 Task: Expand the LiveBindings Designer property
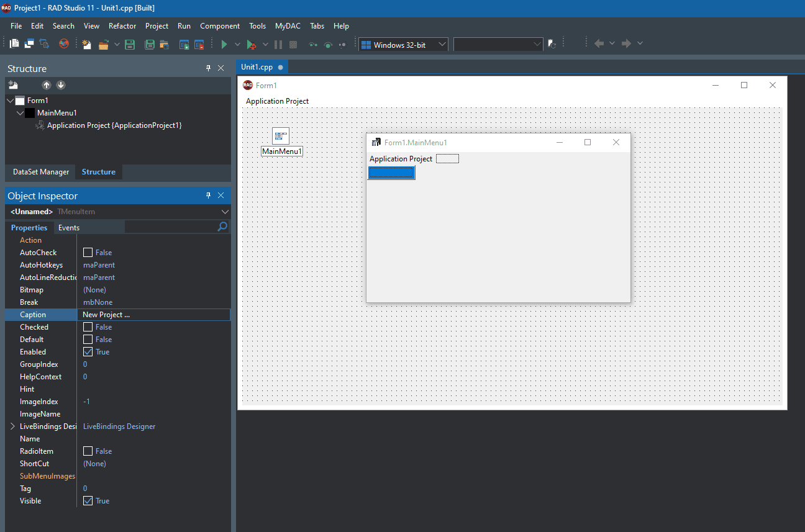coord(12,426)
